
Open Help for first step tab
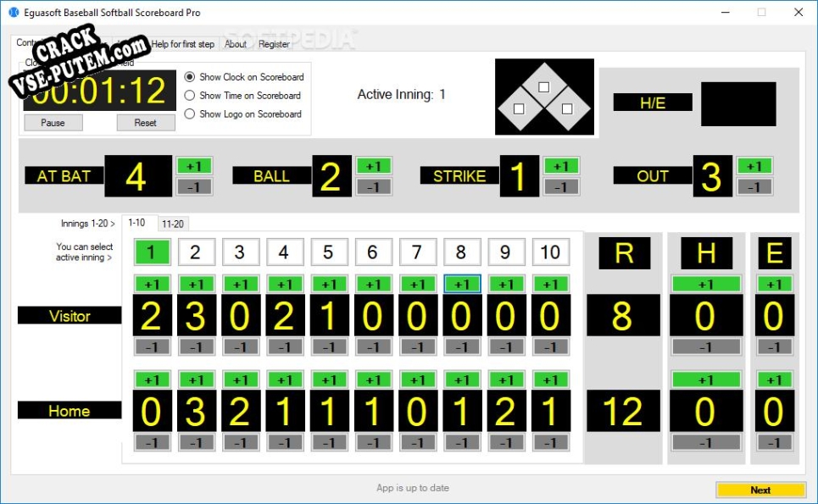(x=182, y=44)
